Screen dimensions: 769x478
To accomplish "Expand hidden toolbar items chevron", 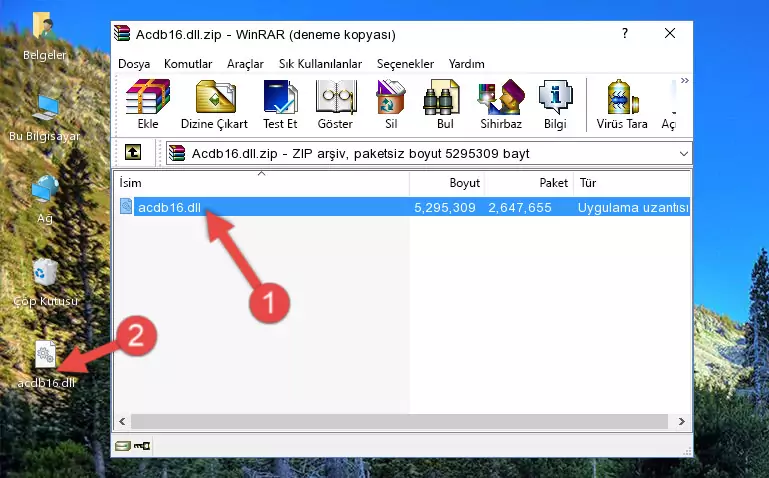I will coord(685,80).
